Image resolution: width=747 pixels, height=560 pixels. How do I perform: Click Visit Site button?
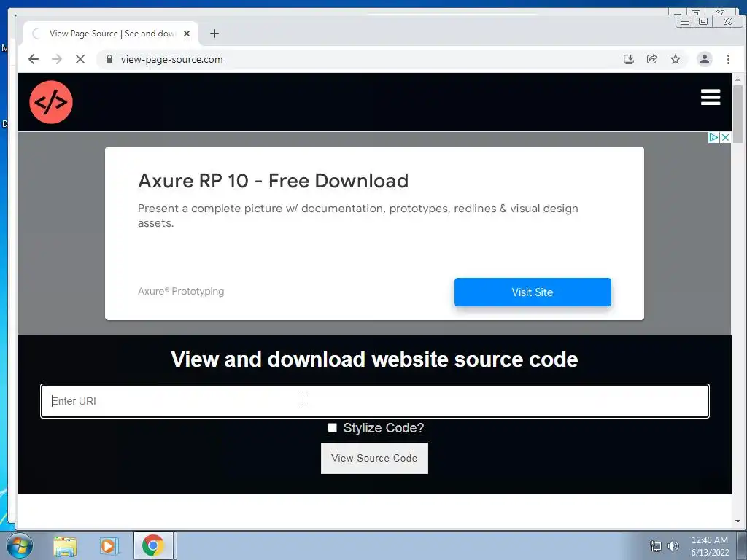pos(532,292)
